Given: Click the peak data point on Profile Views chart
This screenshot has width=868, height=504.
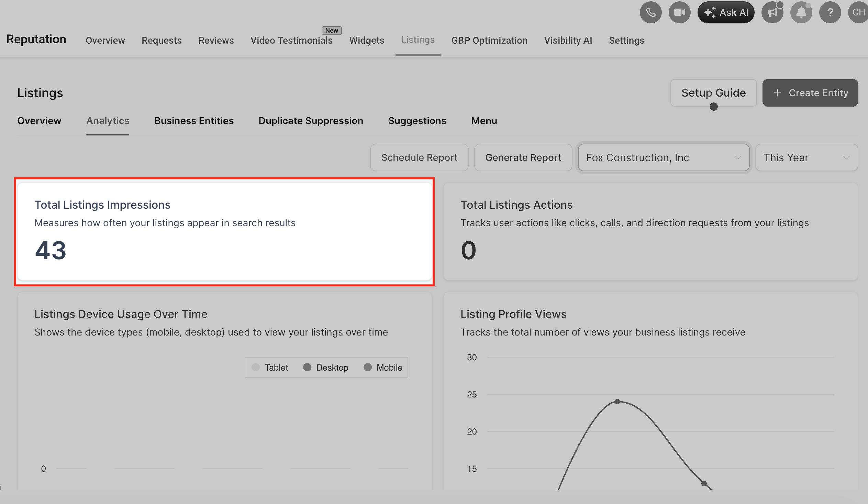Looking at the screenshot, I should pos(617,402).
